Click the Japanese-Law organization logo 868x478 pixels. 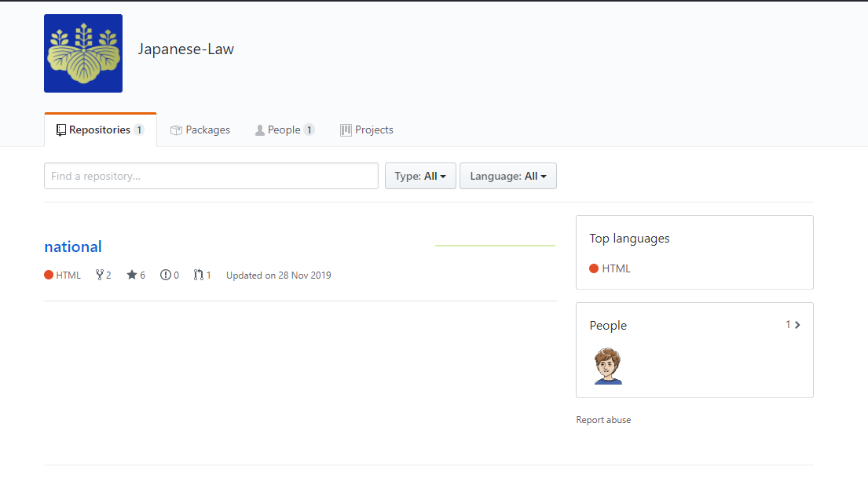pyautogui.click(x=83, y=53)
